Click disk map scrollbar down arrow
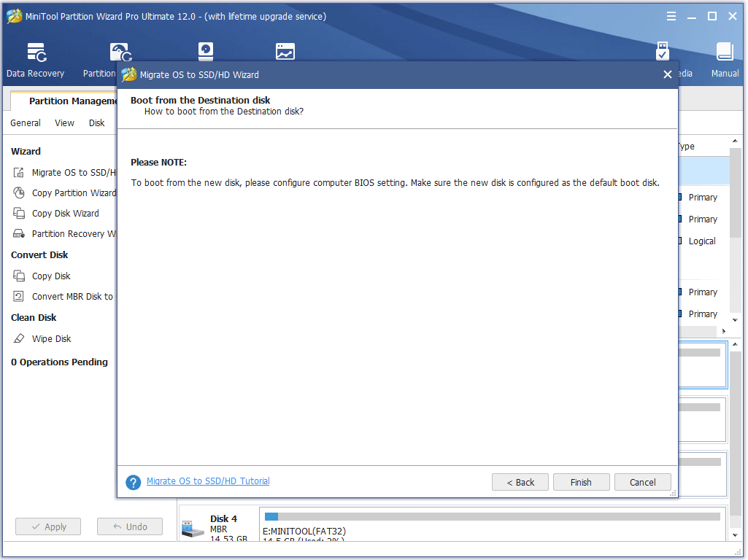This screenshot has width=748, height=560. tap(735, 534)
